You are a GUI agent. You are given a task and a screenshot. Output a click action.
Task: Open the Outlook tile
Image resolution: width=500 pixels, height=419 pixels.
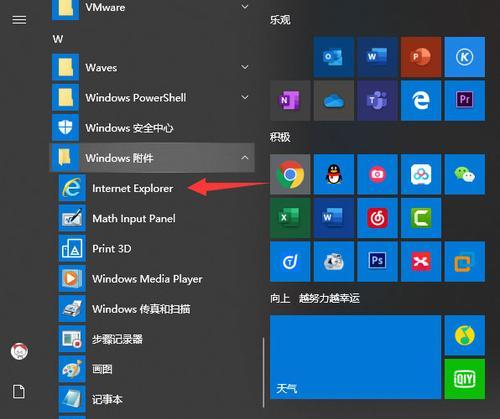[333, 57]
